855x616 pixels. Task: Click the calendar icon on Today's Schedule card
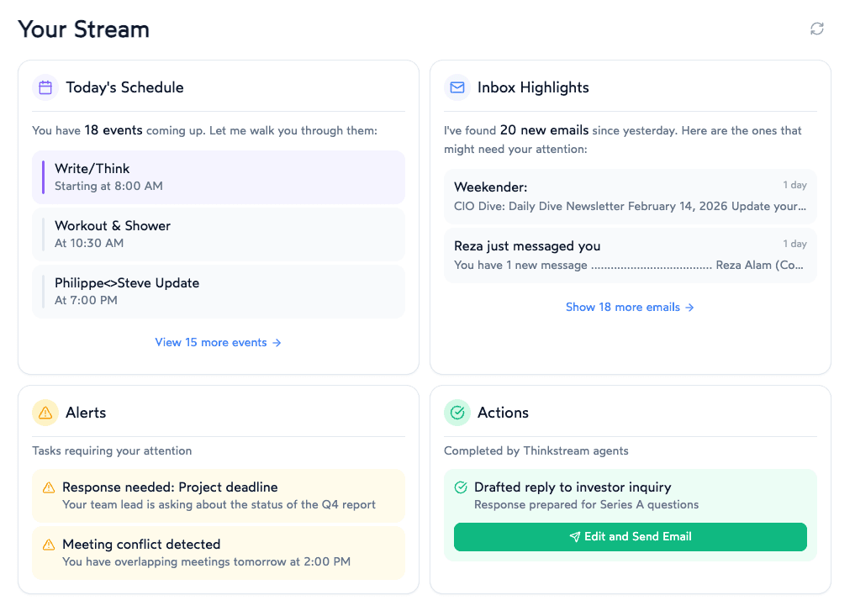pyautogui.click(x=45, y=87)
